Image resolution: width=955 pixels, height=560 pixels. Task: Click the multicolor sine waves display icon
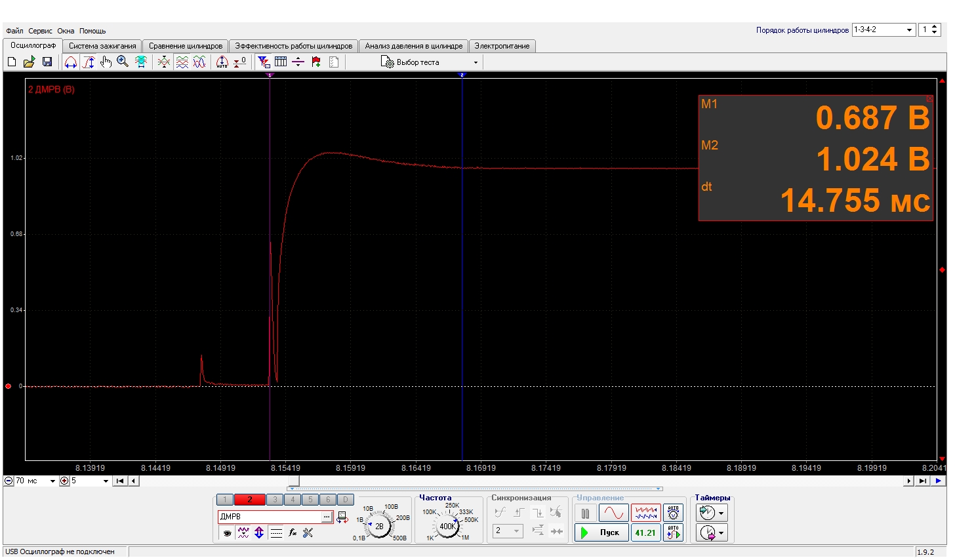click(199, 62)
